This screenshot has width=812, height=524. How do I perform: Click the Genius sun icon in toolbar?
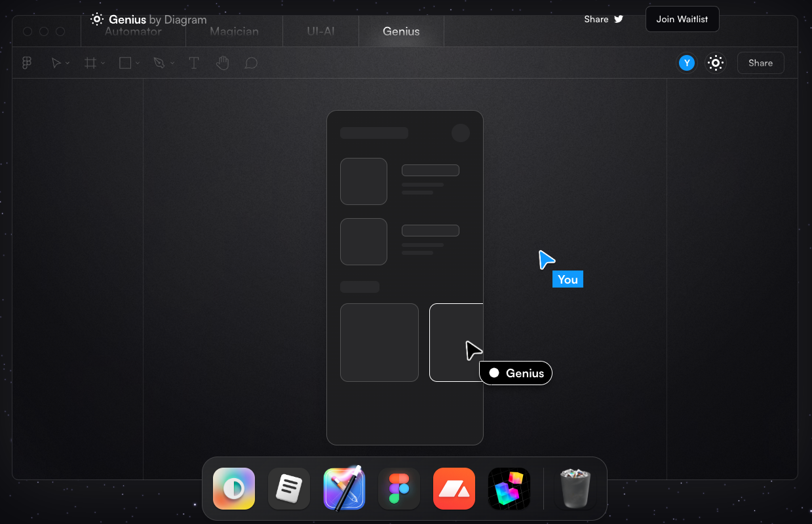[716, 63]
